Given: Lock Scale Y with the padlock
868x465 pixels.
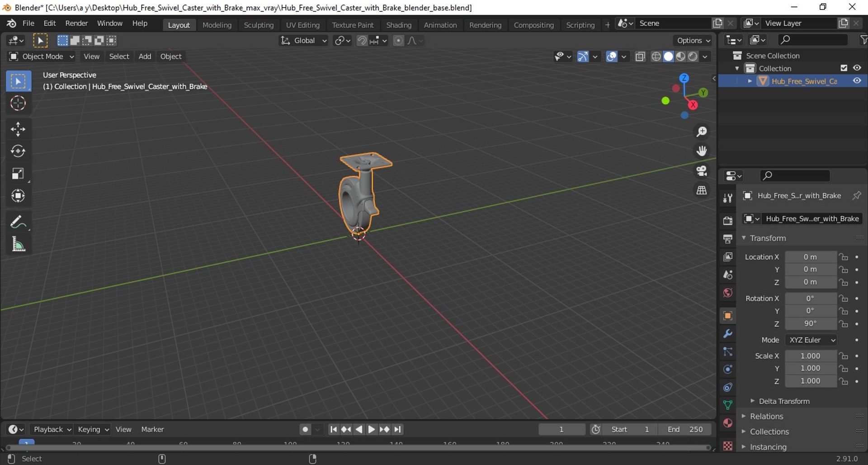Looking at the screenshot, I should 844,369.
